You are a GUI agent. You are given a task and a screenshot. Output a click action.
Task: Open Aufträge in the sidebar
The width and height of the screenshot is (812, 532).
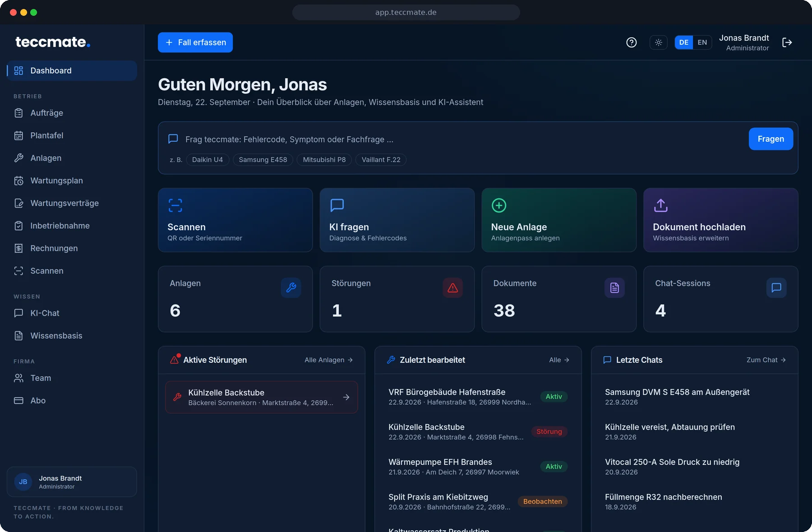72,113
